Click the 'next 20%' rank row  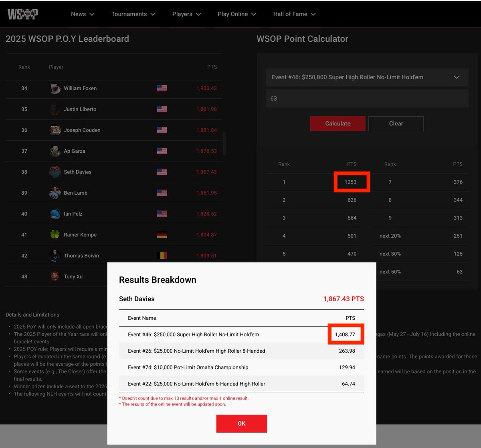click(x=420, y=236)
